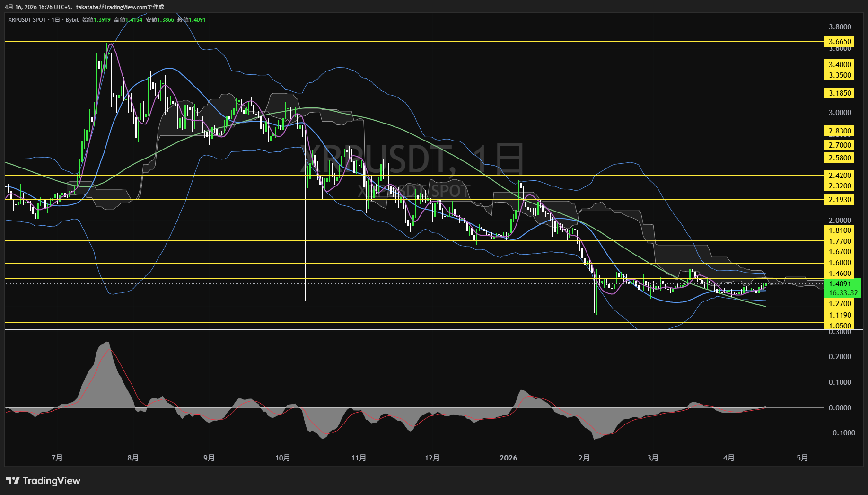Viewport: 868px width, 495px height.
Task: Select the 1.8100 price level label
Action: [x=840, y=230]
